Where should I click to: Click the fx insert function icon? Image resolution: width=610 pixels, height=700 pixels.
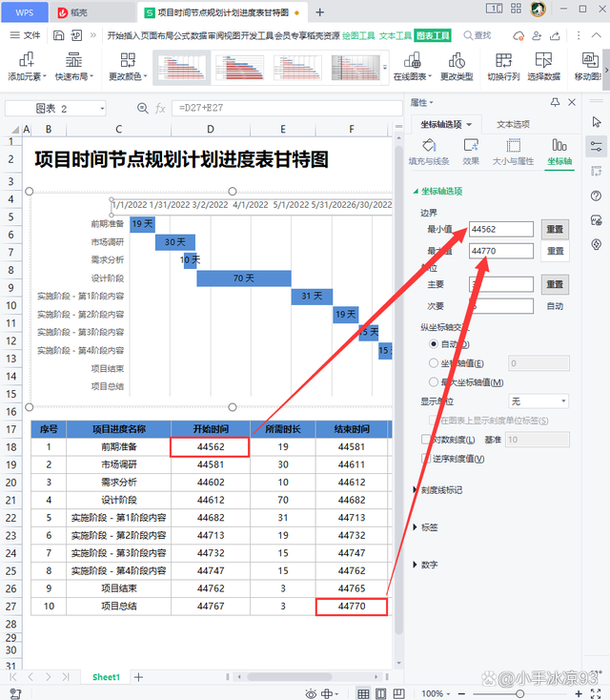pyautogui.click(x=160, y=108)
